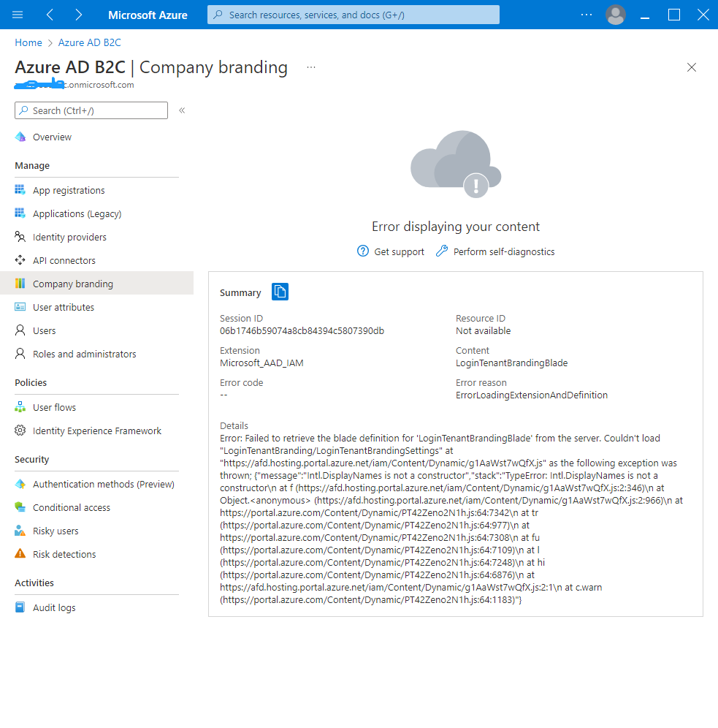This screenshot has height=728, width=718.
Task: Open the user account avatar
Action: point(616,15)
